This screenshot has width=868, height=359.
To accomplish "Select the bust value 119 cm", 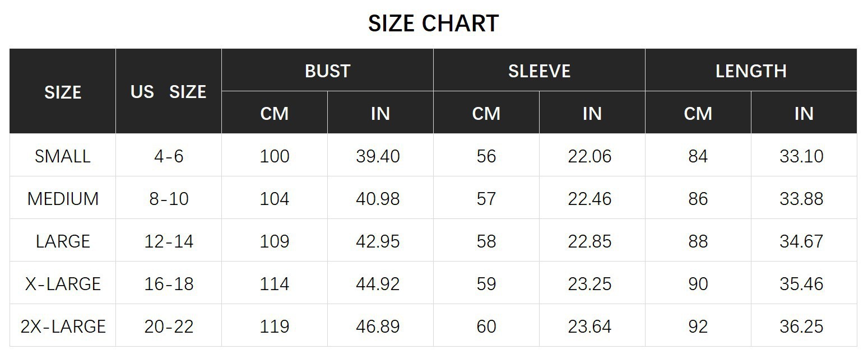I will click(x=274, y=327).
